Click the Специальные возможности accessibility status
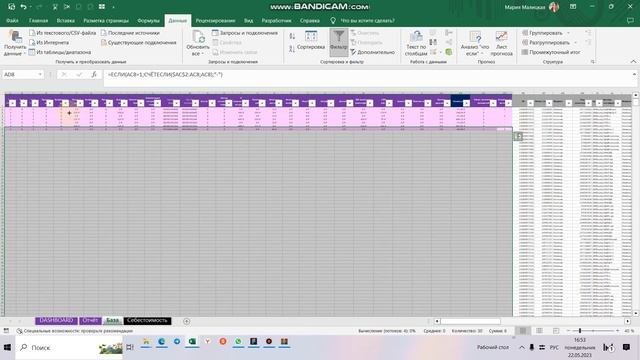Viewport: 640px width, 360px height. [75, 331]
